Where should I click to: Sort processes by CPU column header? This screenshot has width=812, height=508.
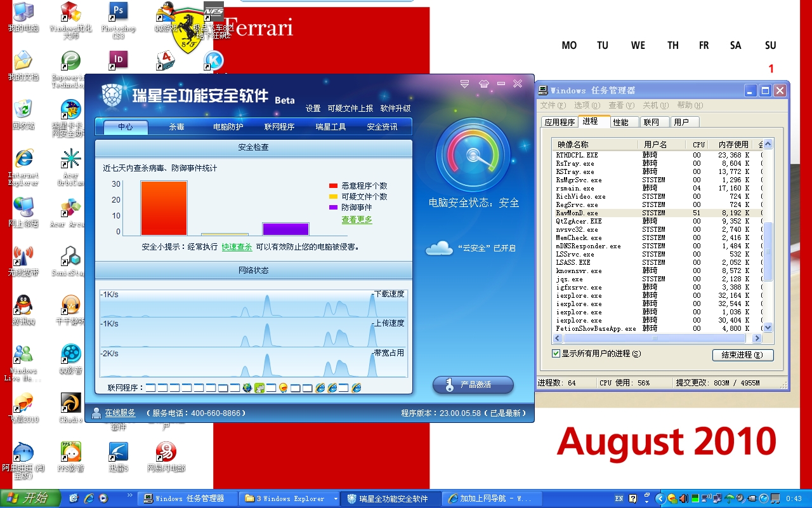(697, 145)
